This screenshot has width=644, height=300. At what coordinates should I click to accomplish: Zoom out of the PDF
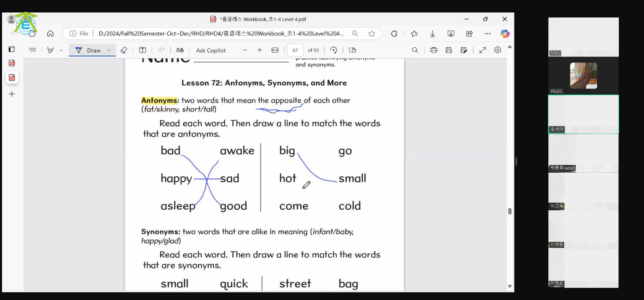point(245,50)
